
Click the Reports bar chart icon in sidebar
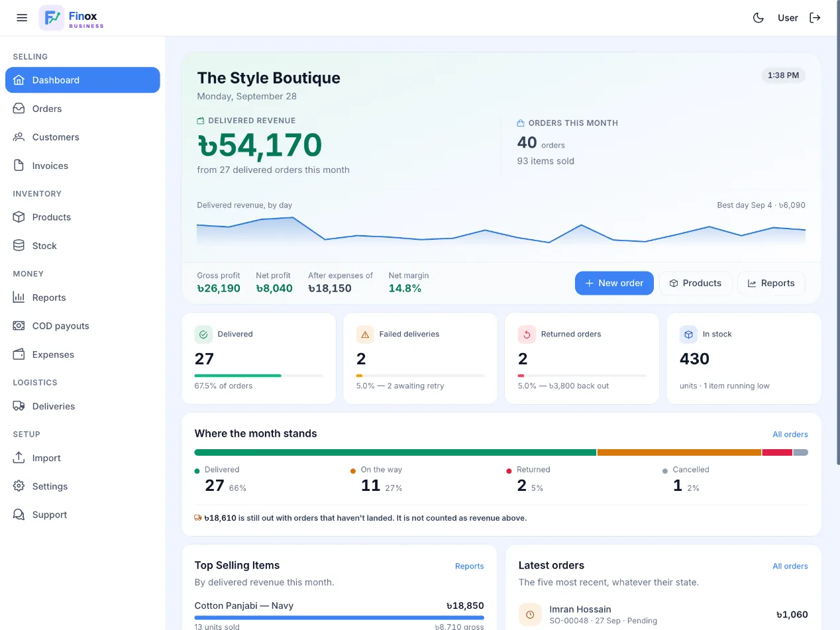19,297
